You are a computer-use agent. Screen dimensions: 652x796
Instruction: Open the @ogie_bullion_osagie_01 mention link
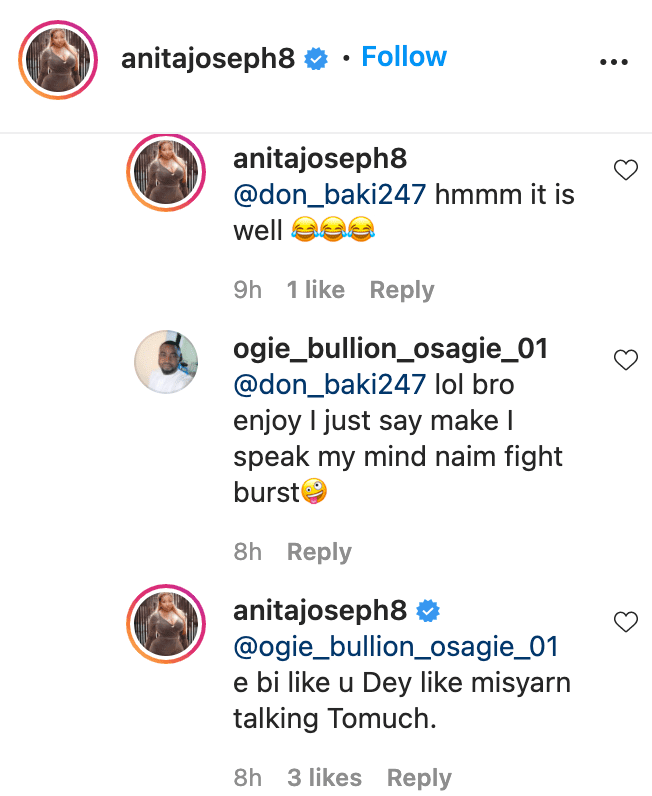pyautogui.click(x=395, y=647)
